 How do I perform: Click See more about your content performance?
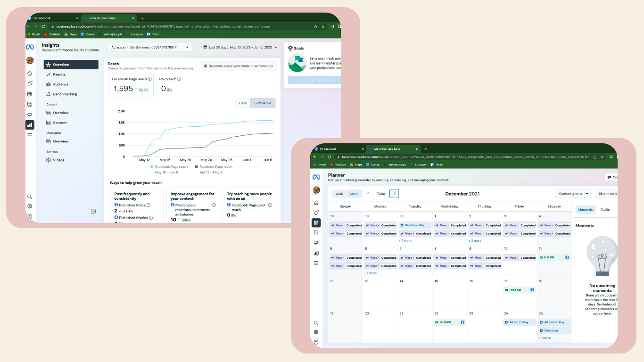(x=239, y=66)
